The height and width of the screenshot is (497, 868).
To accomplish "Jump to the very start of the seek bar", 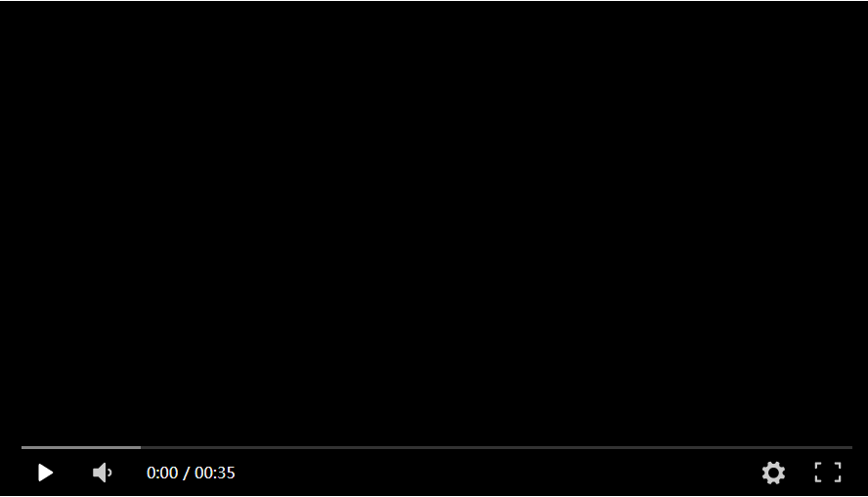I will point(22,447).
